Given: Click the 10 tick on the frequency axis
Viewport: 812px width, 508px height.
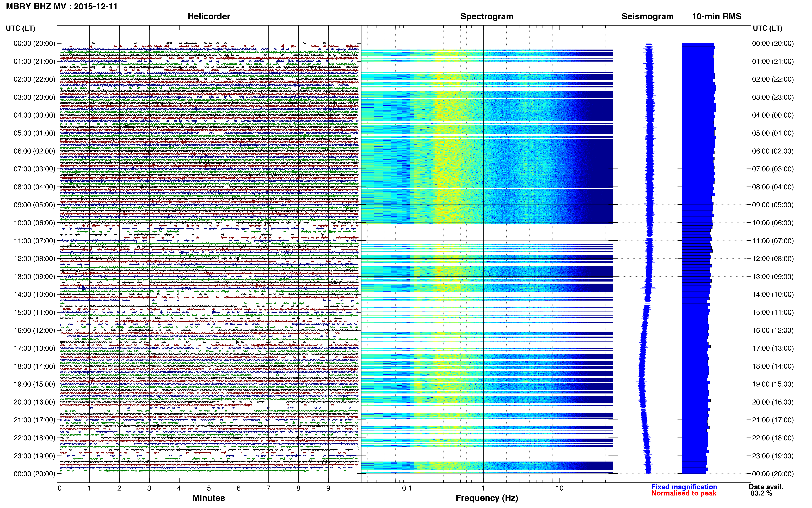Looking at the screenshot, I should pos(559,488).
